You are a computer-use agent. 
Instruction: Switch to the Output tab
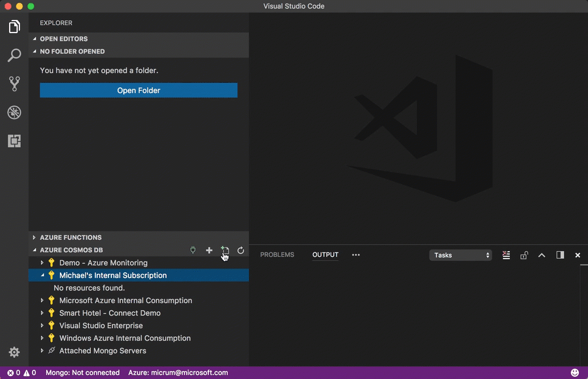(x=325, y=255)
